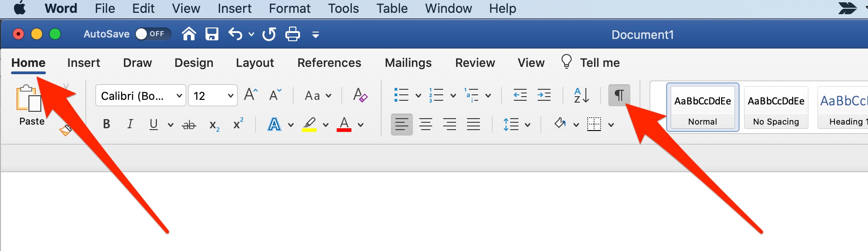Open the font size dropdown
Image resolution: width=868 pixels, height=251 pixels.
coord(230,96)
